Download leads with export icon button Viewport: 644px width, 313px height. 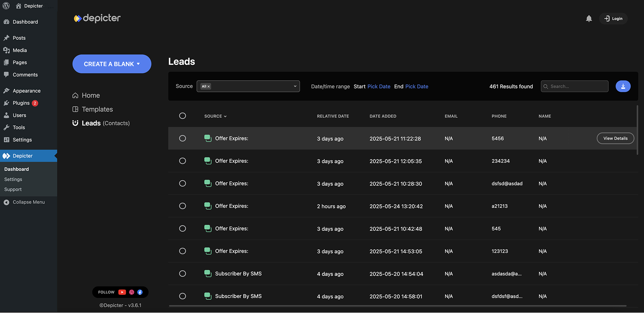pos(623,86)
